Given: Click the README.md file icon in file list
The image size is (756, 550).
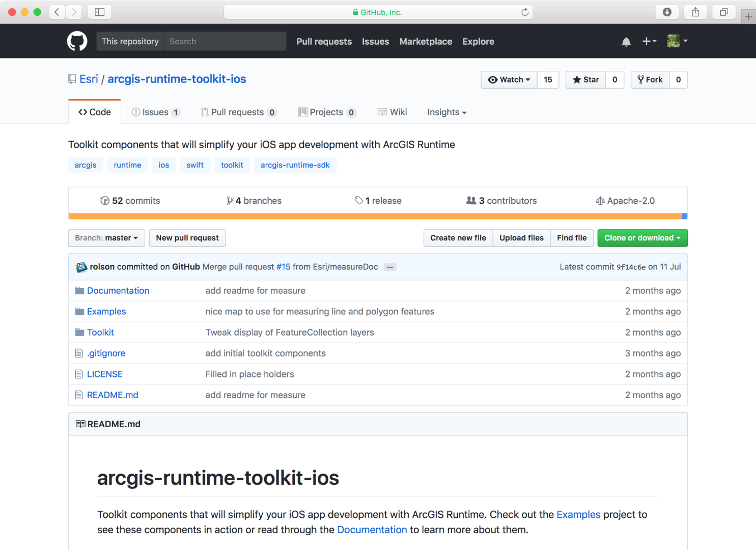Looking at the screenshot, I should coord(79,395).
